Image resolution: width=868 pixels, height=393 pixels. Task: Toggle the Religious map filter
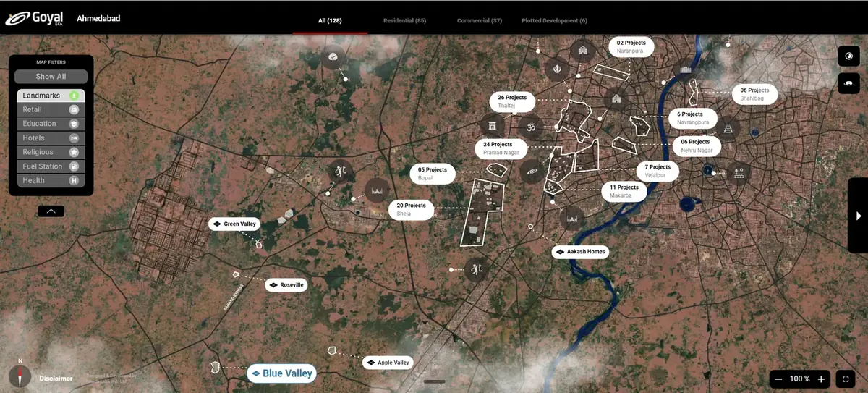tap(51, 152)
